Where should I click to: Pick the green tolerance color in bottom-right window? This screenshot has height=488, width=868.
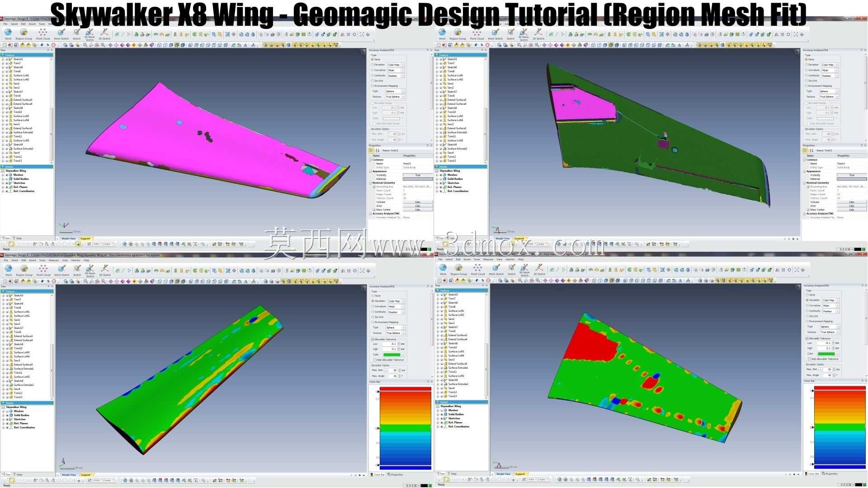click(826, 354)
